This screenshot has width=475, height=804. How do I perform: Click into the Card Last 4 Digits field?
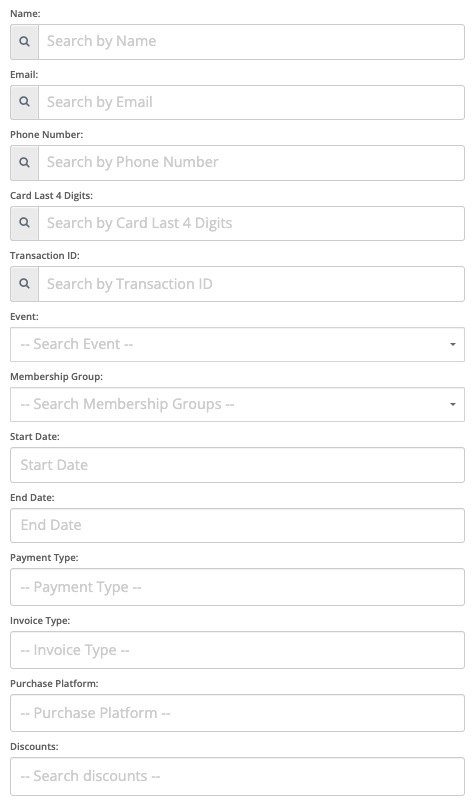coord(251,223)
